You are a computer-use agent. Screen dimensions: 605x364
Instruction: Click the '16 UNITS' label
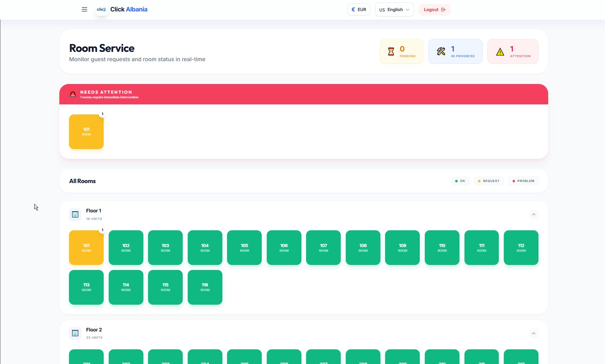[x=94, y=219]
